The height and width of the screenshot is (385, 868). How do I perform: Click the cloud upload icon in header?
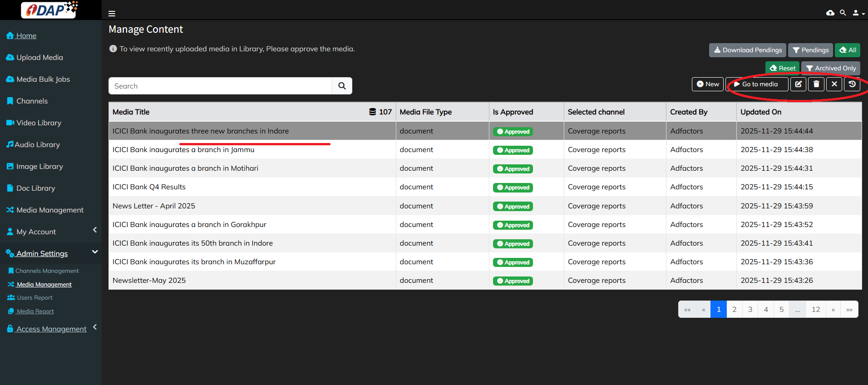(830, 13)
